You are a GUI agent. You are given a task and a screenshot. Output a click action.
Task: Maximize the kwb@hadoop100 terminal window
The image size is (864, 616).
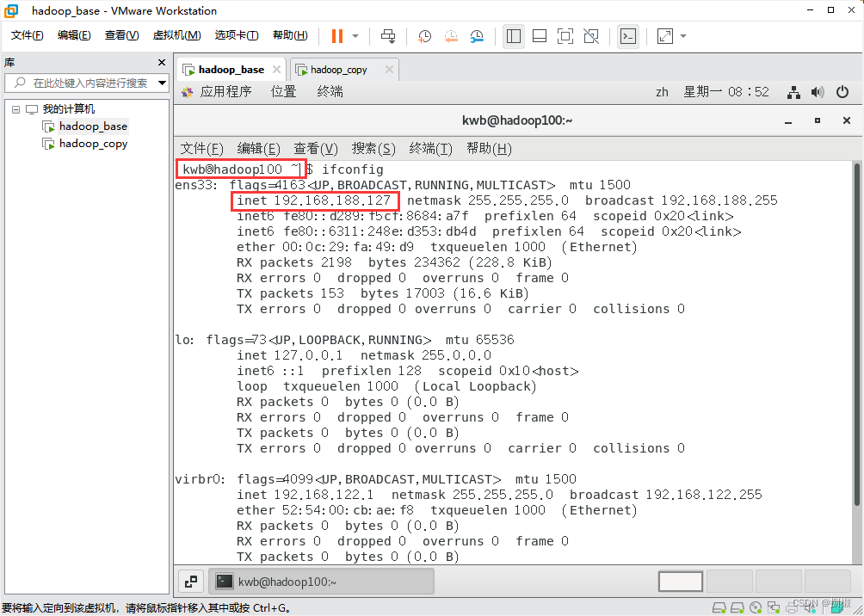pos(818,120)
